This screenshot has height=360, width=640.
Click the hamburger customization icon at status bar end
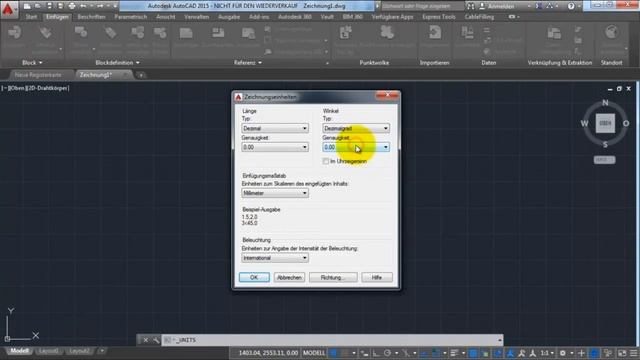click(x=633, y=353)
